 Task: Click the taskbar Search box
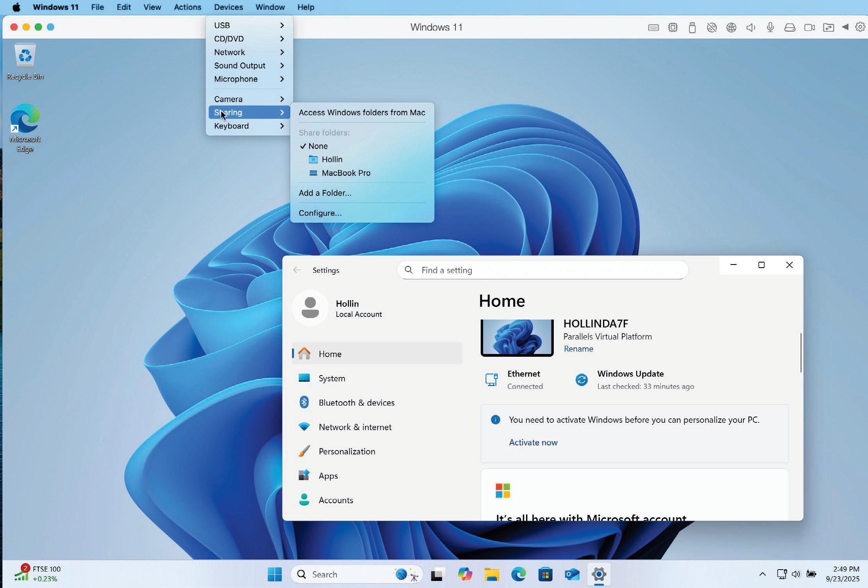[x=356, y=574]
